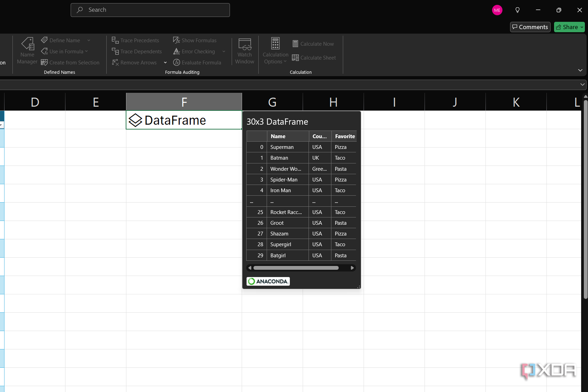Click the Search box in the title bar
The image size is (588, 392).
(x=150, y=10)
